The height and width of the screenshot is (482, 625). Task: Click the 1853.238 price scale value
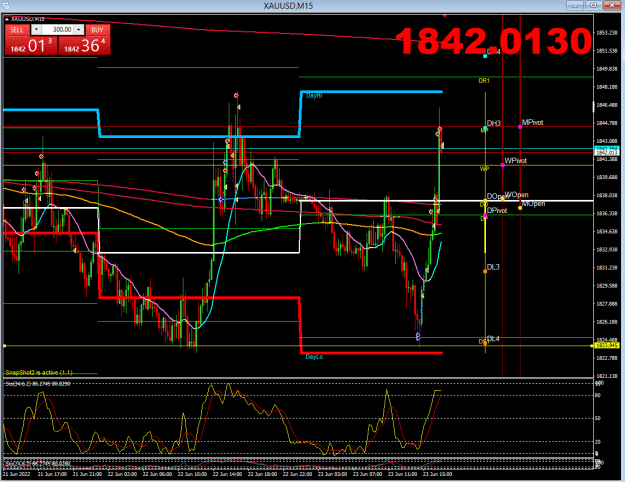(x=607, y=33)
